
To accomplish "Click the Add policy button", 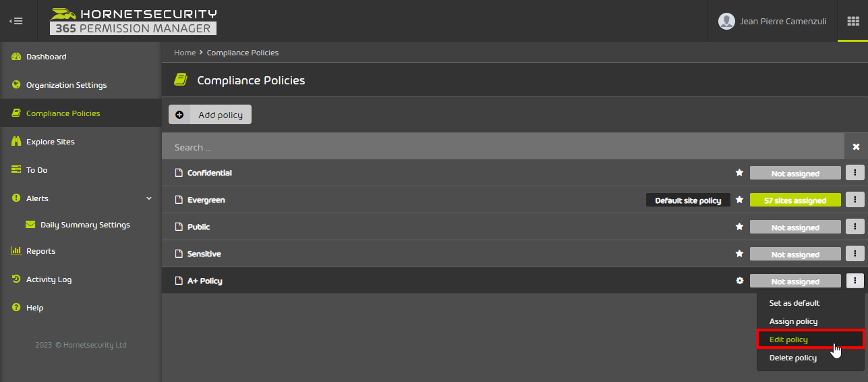I will pos(210,115).
